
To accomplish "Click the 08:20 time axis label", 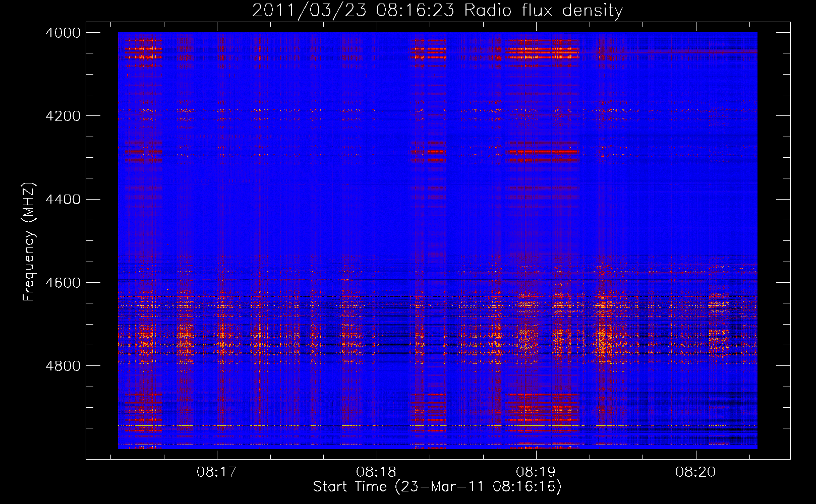I will (696, 472).
